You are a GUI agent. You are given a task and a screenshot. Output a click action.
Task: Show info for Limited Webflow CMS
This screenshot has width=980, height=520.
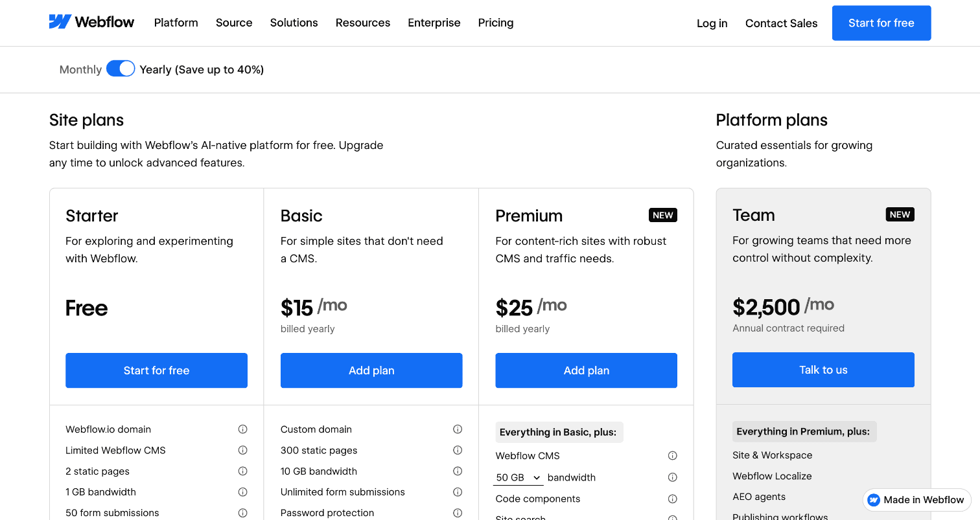pos(242,450)
